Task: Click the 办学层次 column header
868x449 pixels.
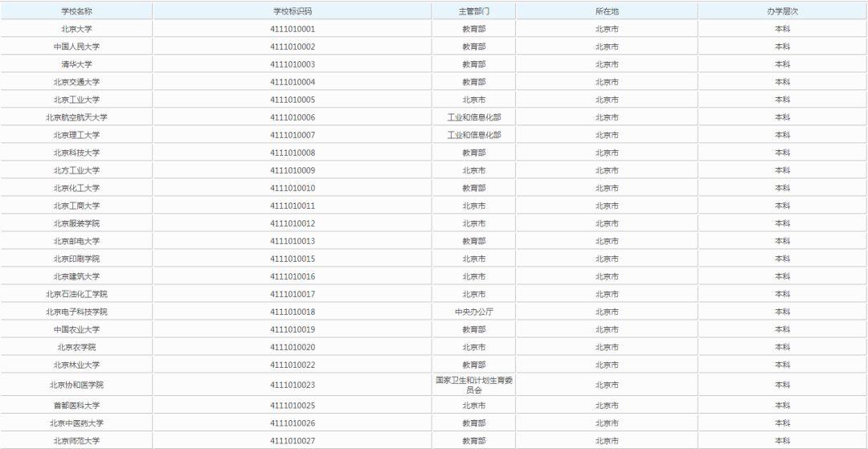Action: click(x=782, y=11)
